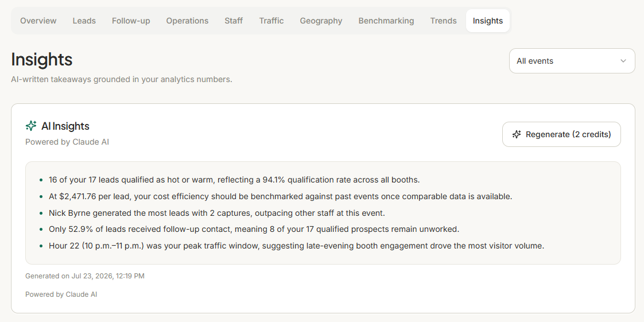
Task: Click the AI Insights card title
Action: pyautogui.click(x=65, y=126)
